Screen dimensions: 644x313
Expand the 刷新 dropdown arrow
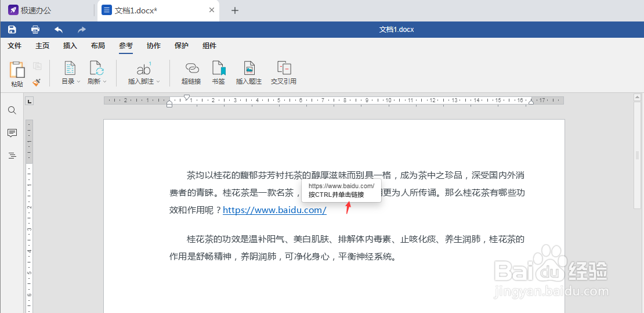pos(105,81)
